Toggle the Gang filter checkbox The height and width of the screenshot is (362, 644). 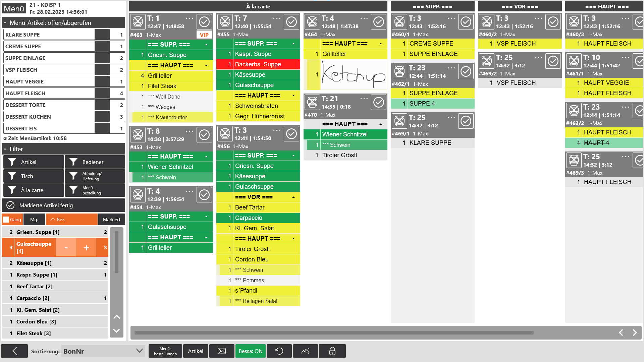point(6,220)
